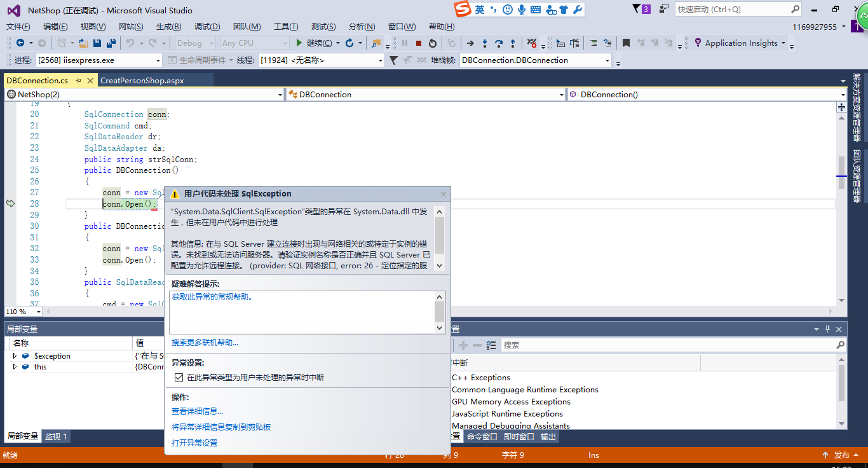Click the Find in Files icon
Screen dimensions: 868x468
pos(377,43)
